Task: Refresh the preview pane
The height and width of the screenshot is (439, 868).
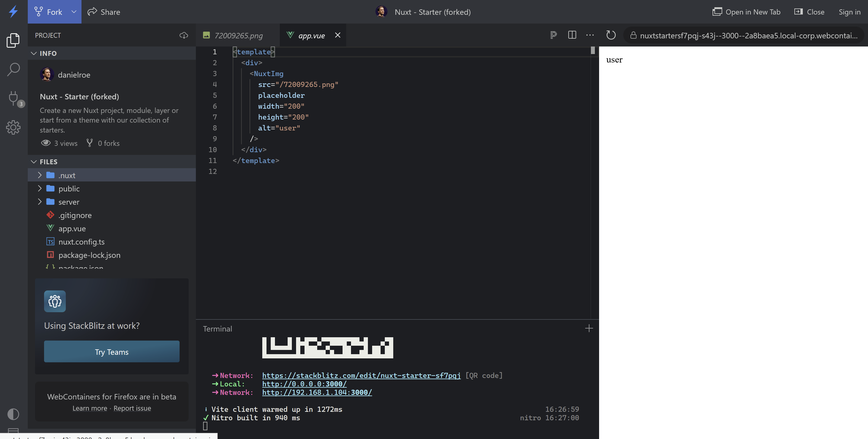Action: pyautogui.click(x=611, y=35)
